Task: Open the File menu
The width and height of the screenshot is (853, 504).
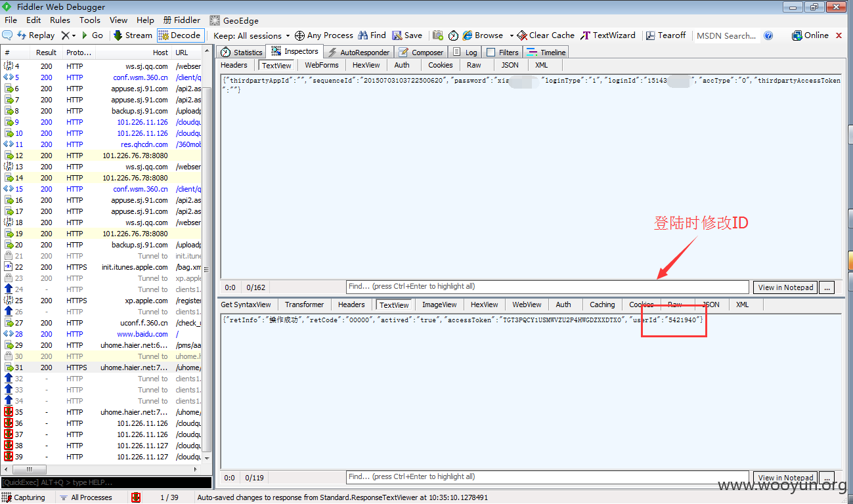Action: (x=11, y=20)
